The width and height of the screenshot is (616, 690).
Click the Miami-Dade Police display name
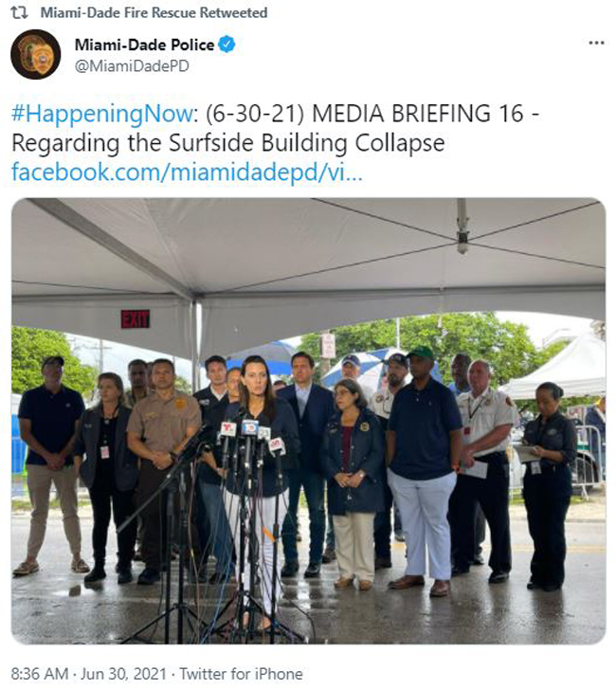[144, 45]
